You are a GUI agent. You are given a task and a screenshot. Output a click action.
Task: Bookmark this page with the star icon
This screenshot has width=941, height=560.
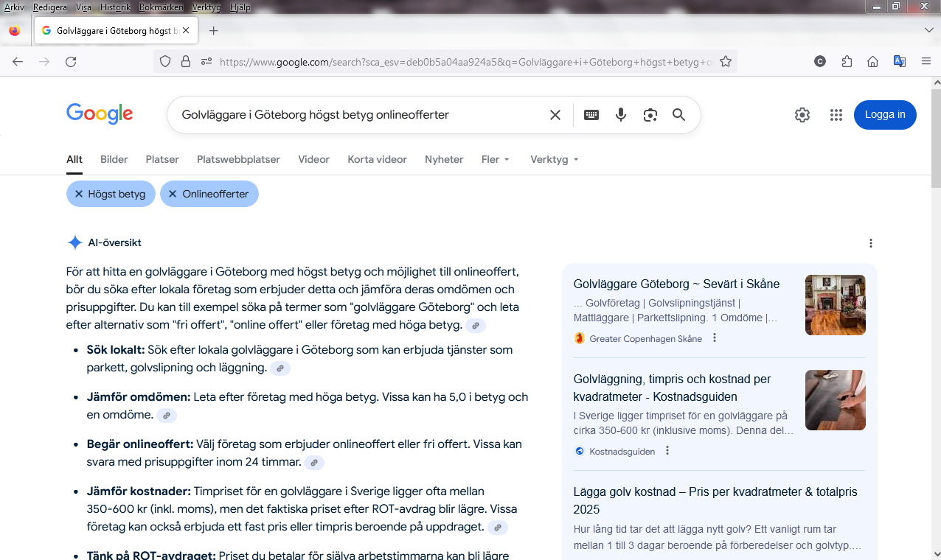(x=726, y=62)
